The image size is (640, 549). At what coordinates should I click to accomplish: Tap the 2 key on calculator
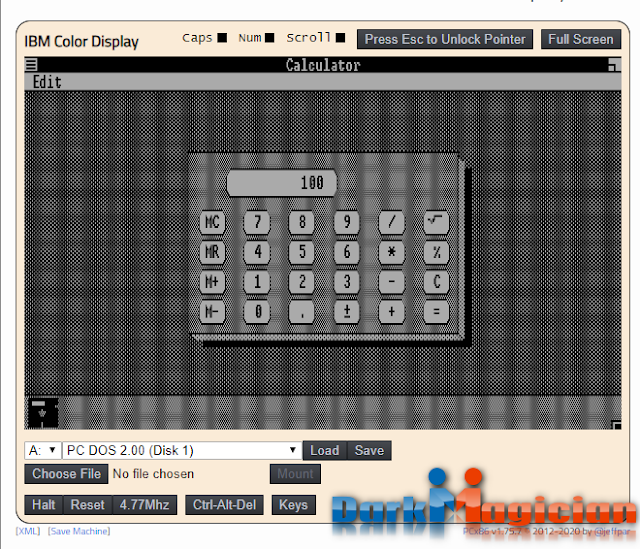click(302, 282)
